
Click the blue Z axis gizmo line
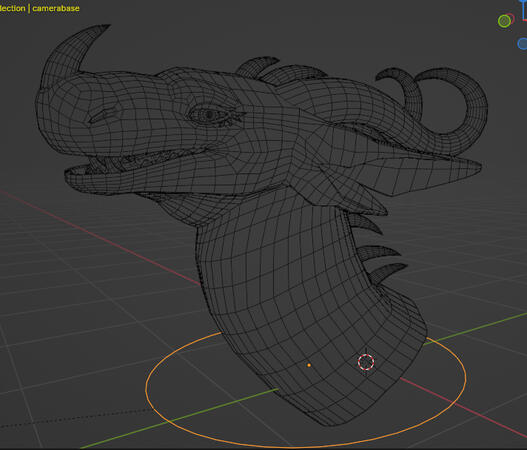coord(524,10)
